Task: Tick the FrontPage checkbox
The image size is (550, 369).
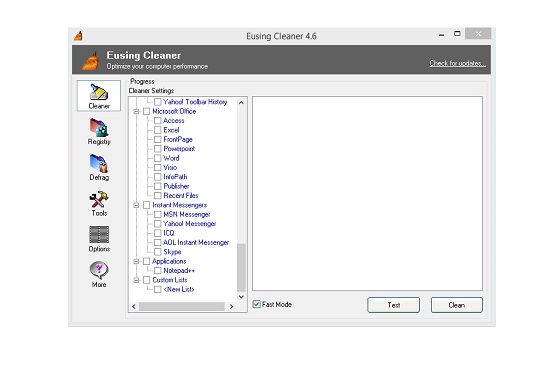Action: pyautogui.click(x=158, y=139)
